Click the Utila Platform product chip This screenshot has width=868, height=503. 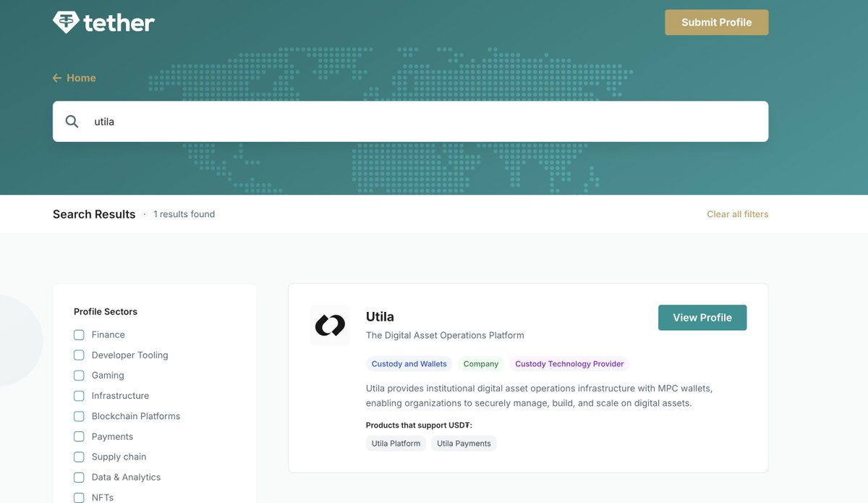[396, 444]
